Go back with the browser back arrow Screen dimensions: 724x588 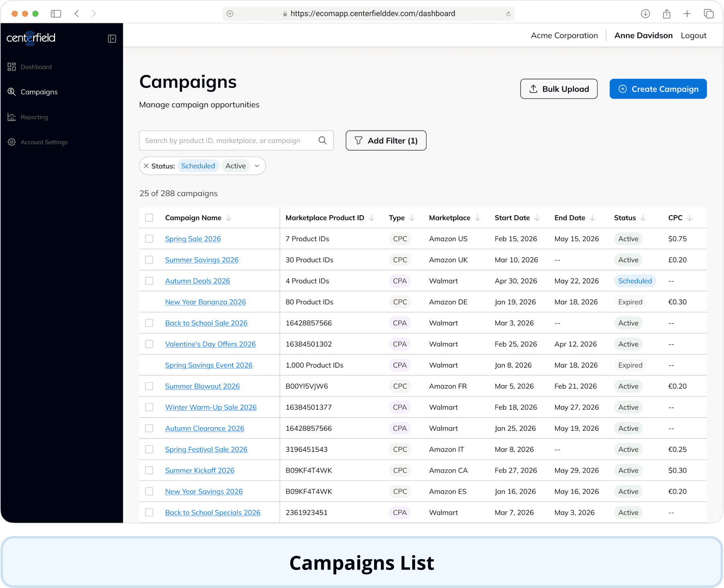(77, 14)
